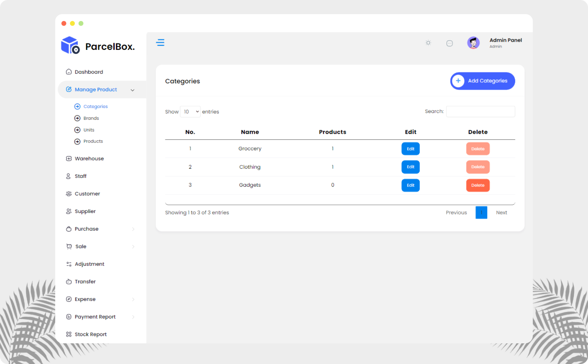Click the Admin Panel profile avatar
Image resolution: width=588 pixels, height=364 pixels.
473,43
